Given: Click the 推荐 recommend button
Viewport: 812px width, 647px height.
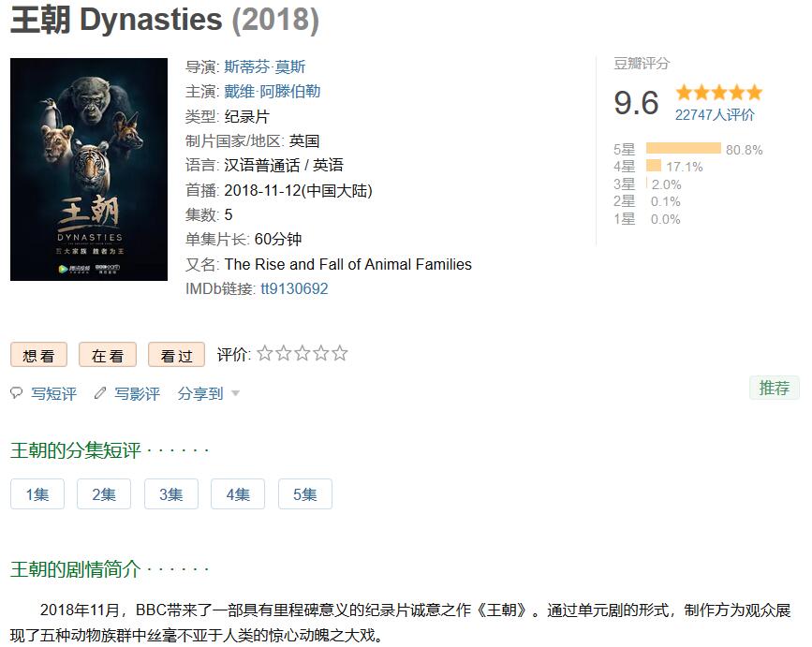Looking at the screenshot, I should coord(775,388).
